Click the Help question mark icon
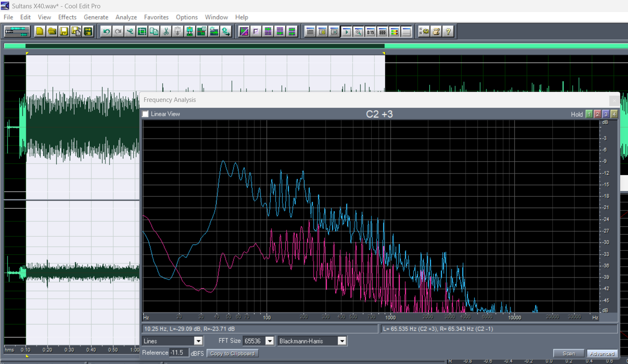Image resolution: width=628 pixels, height=364 pixels. pos(448,32)
